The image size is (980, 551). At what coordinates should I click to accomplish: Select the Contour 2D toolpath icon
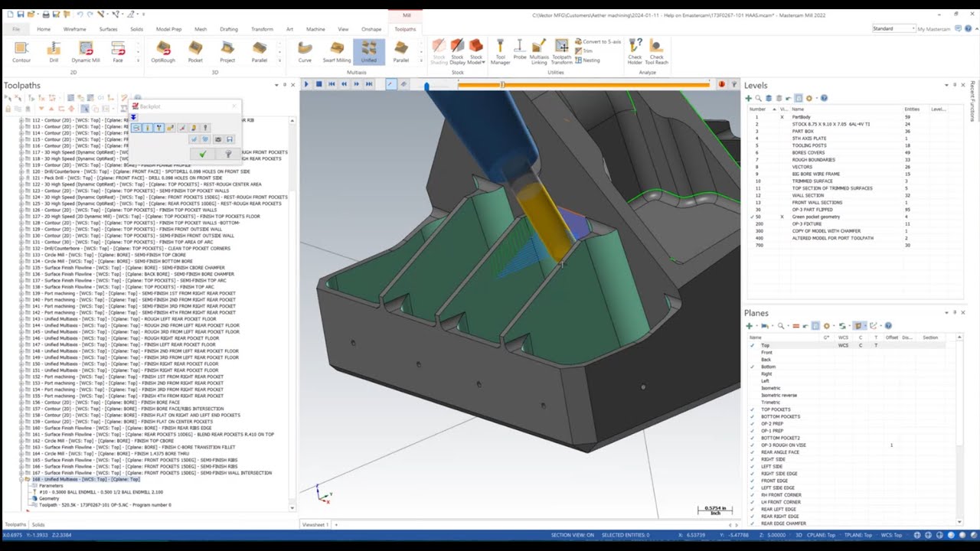(21, 51)
